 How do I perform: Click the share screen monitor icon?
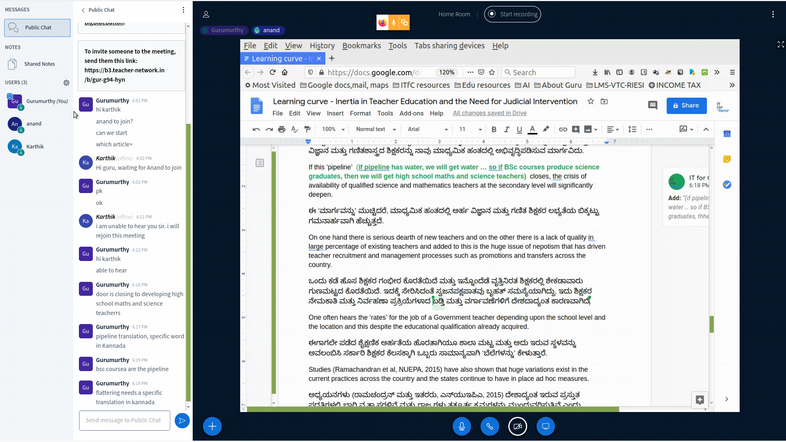[x=545, y=426]
